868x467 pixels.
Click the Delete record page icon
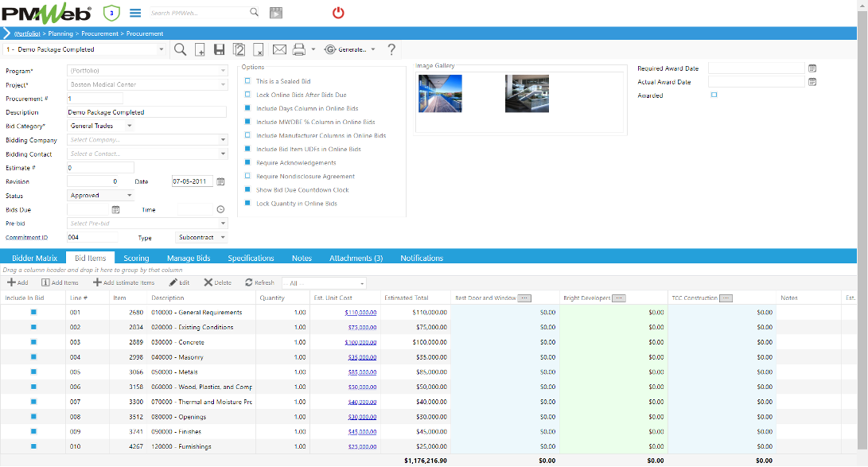(x=258, y=50)
